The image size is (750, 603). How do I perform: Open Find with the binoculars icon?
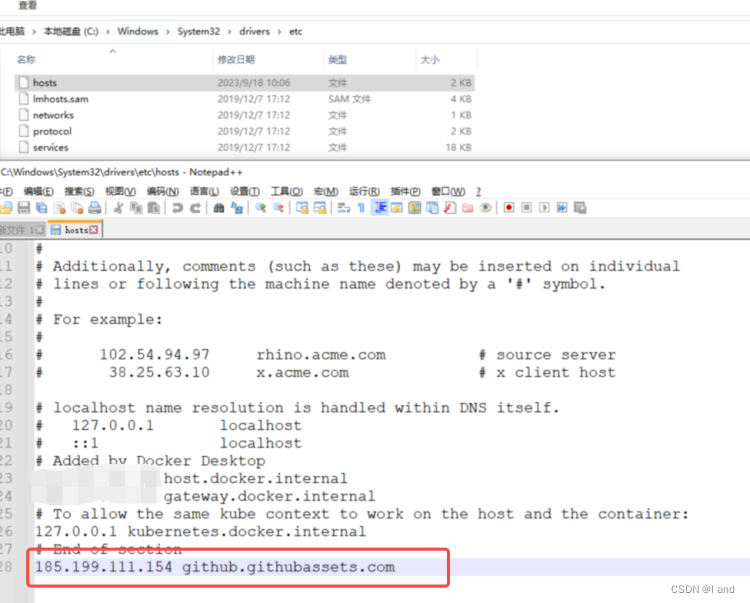(x=219, y=208)
